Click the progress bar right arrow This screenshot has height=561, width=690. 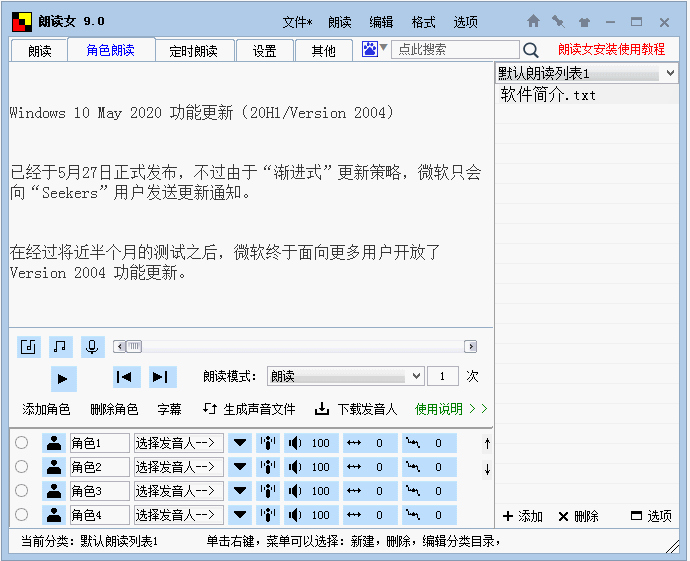(471, 347)
